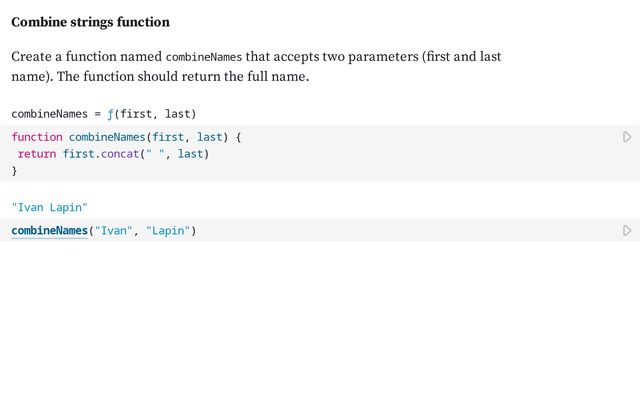The image size is (640, 400).
Task: Click the return keyword
Action: 37,154
